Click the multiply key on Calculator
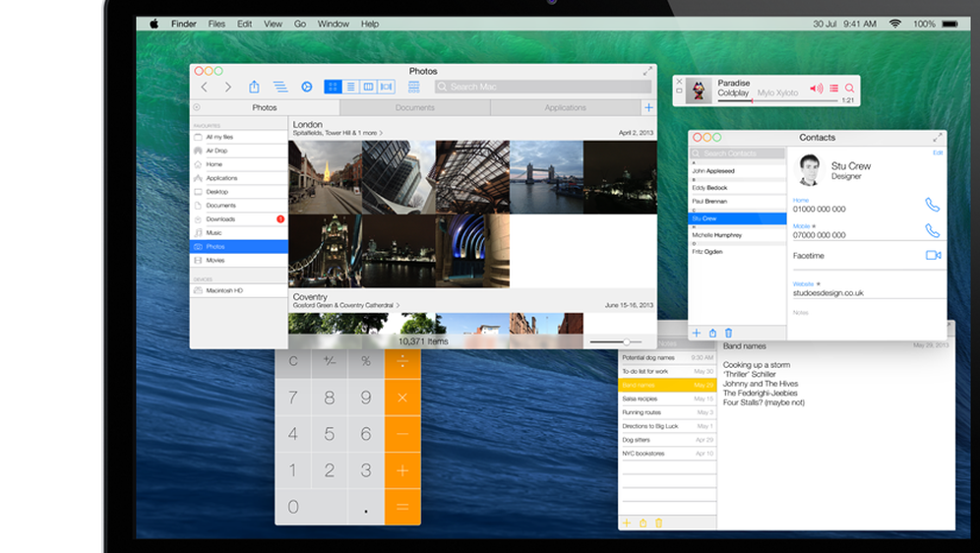Screen dimensions: 980x553 (x=402, y=398)
